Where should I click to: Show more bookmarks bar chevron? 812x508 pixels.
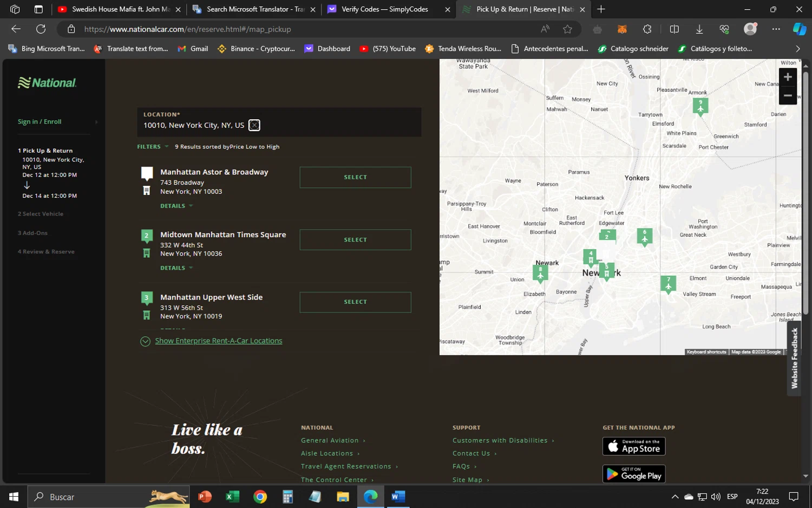797,49
